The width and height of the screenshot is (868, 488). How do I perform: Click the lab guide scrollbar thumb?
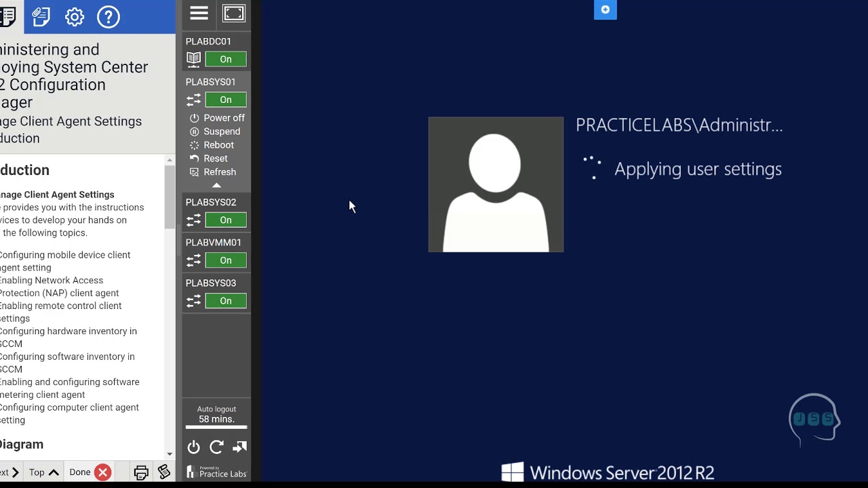coord(170,196)
